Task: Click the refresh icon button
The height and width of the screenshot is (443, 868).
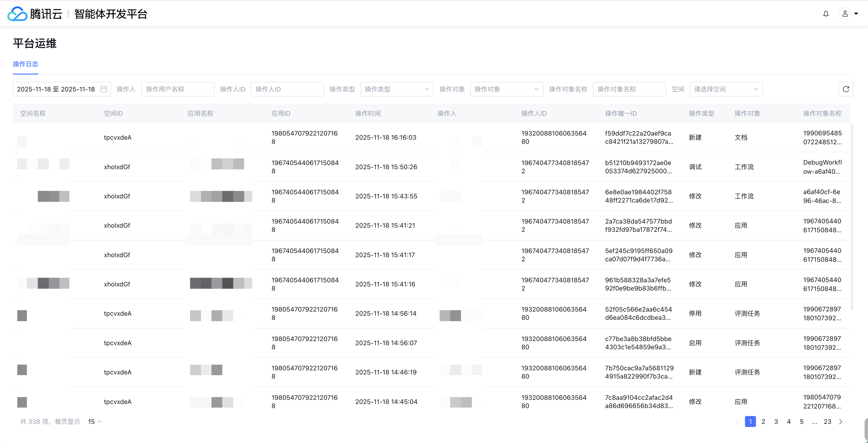Action: pyautogui.click(x=846, y=89)
